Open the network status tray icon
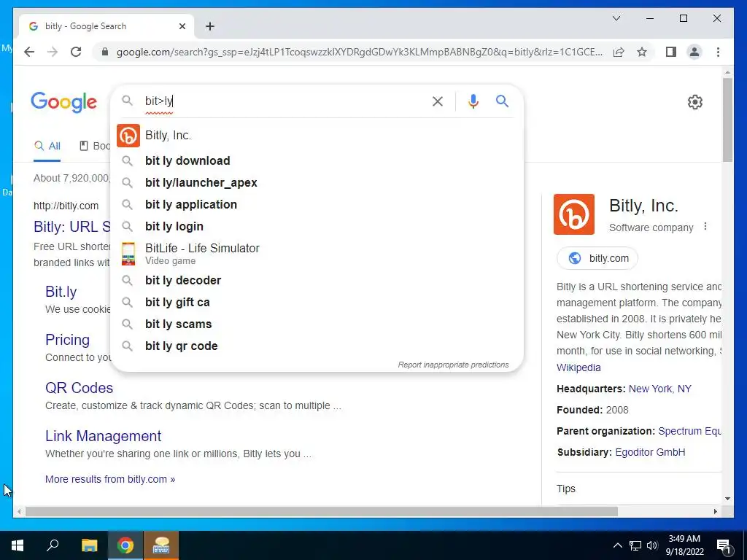Viewport: 747px width, 560px height. (x=635, y=545)
